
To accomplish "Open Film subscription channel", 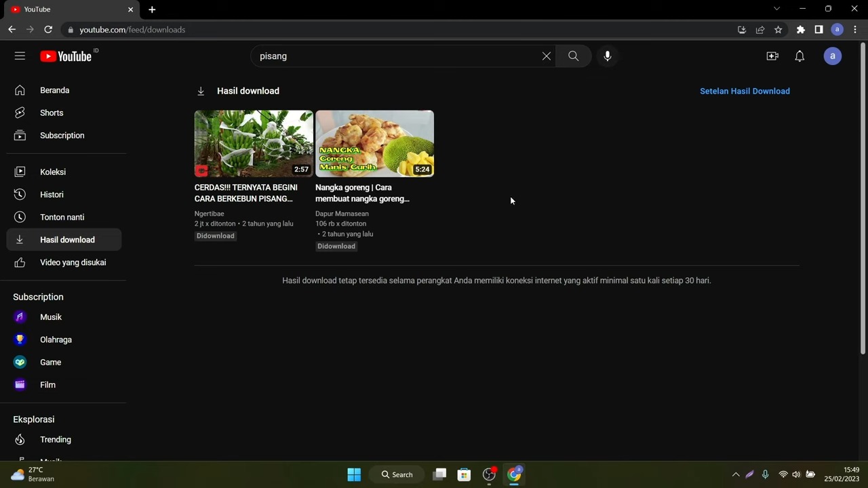I will click(64, 385).
